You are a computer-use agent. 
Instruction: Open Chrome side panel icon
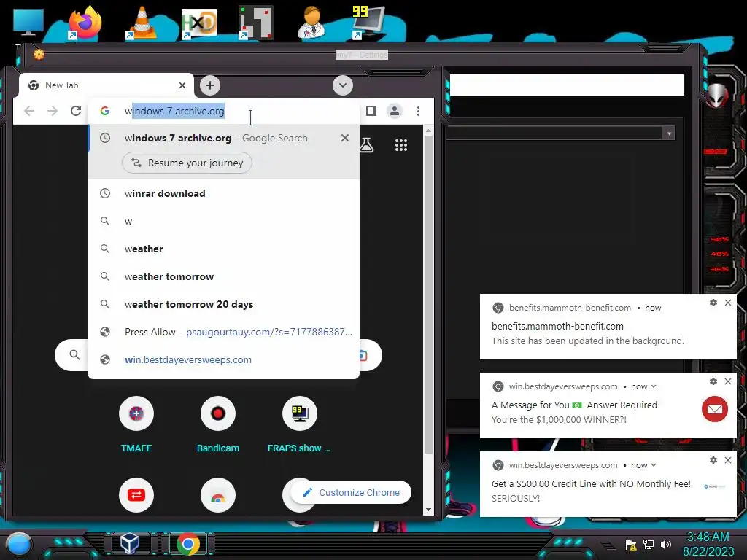(x=371, y=111)
